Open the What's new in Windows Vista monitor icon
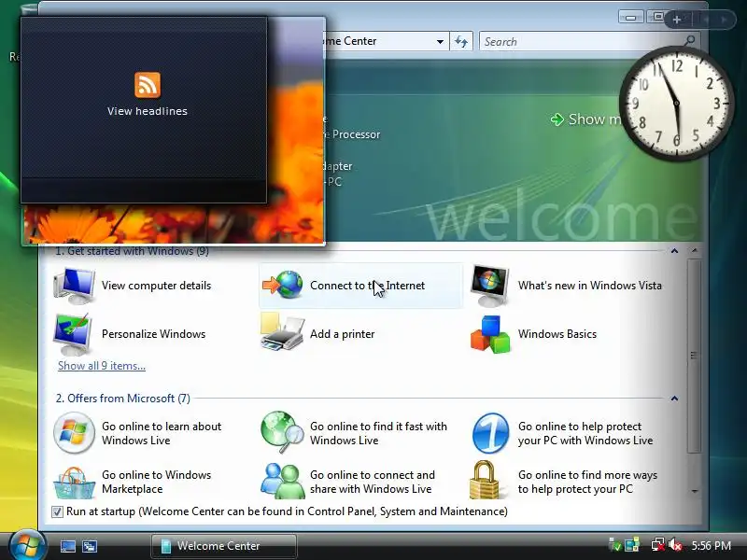Image resolution: width=747 pixels, height=560 pixels. coord(489,286)
